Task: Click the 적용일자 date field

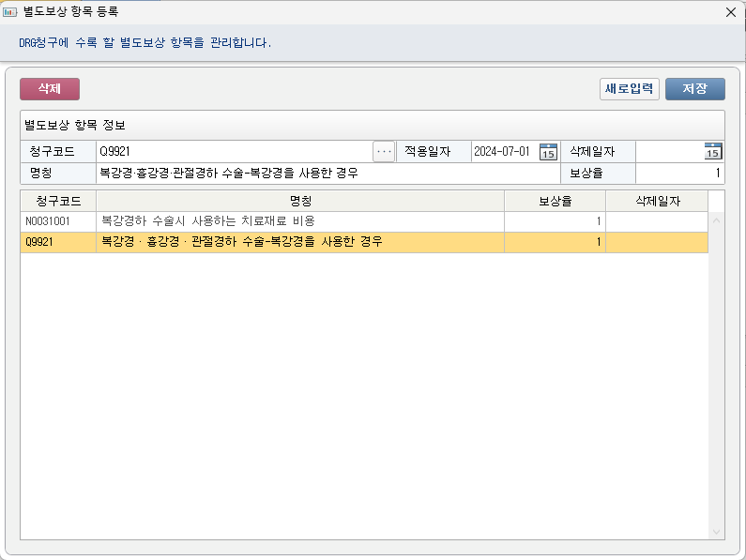Action: tap(504, 152)
